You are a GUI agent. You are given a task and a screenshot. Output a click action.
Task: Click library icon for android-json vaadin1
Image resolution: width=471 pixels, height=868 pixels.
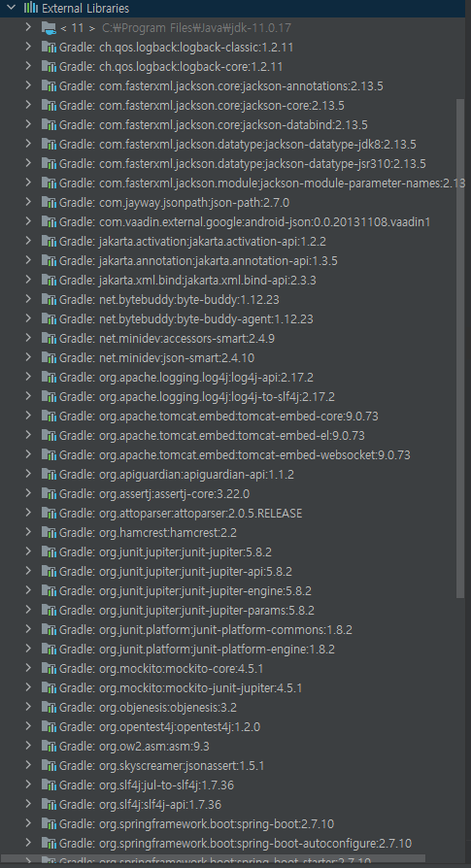[50, 221]
